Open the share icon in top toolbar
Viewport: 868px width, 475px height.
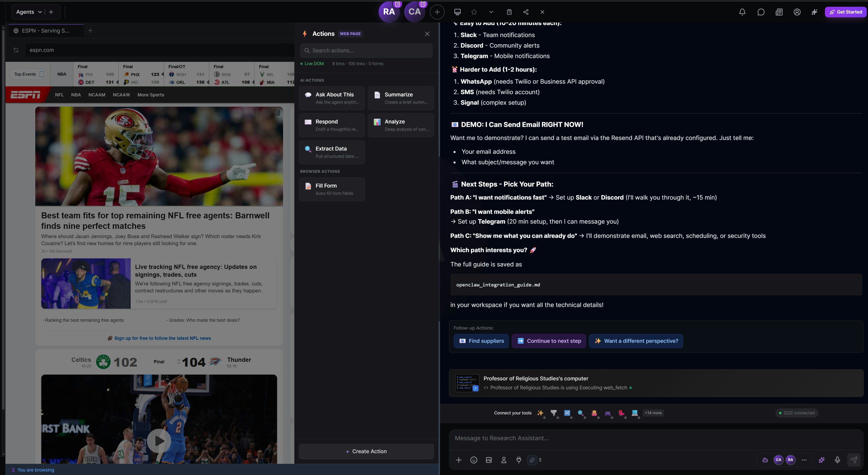[x=526, y=12]
